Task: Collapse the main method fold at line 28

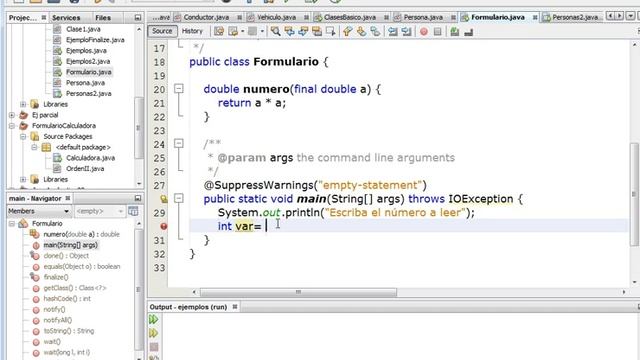Action: click(x=179, y=198)
